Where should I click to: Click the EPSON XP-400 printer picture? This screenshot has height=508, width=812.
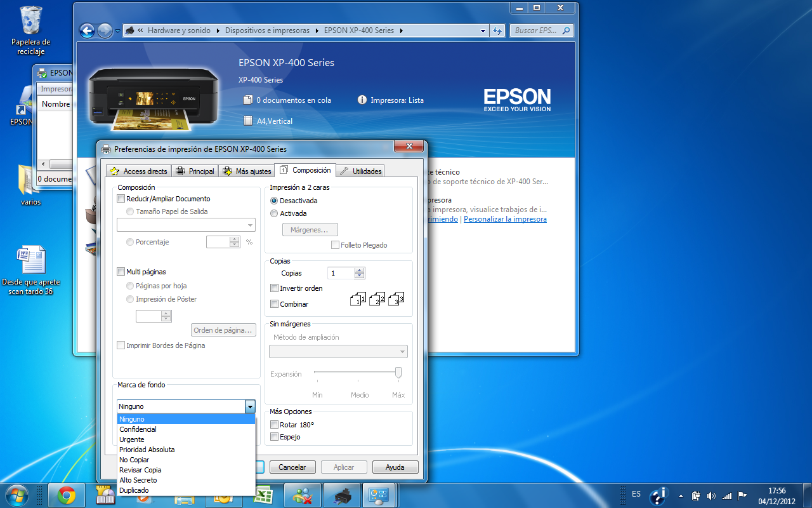(x=153, y=98)
